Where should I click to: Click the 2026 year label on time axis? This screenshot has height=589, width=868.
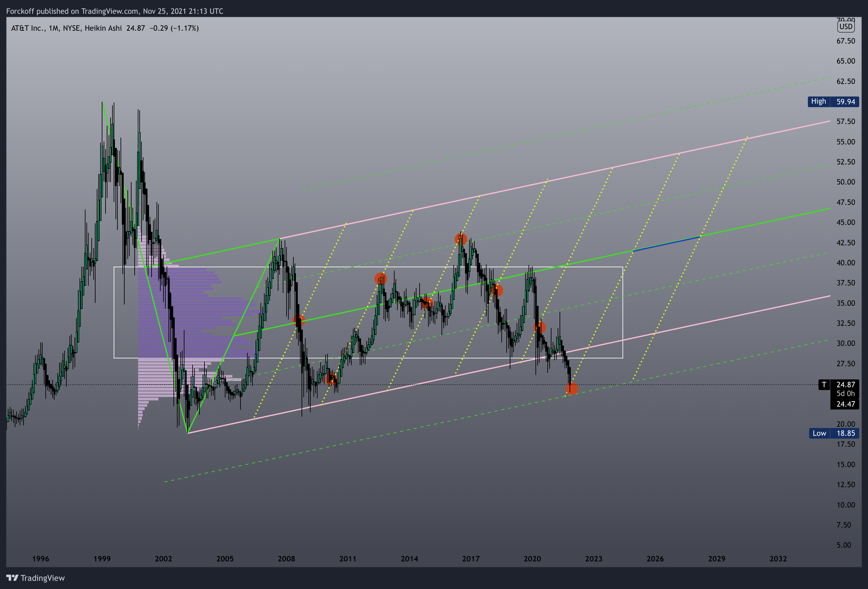[x=655, y=559]
